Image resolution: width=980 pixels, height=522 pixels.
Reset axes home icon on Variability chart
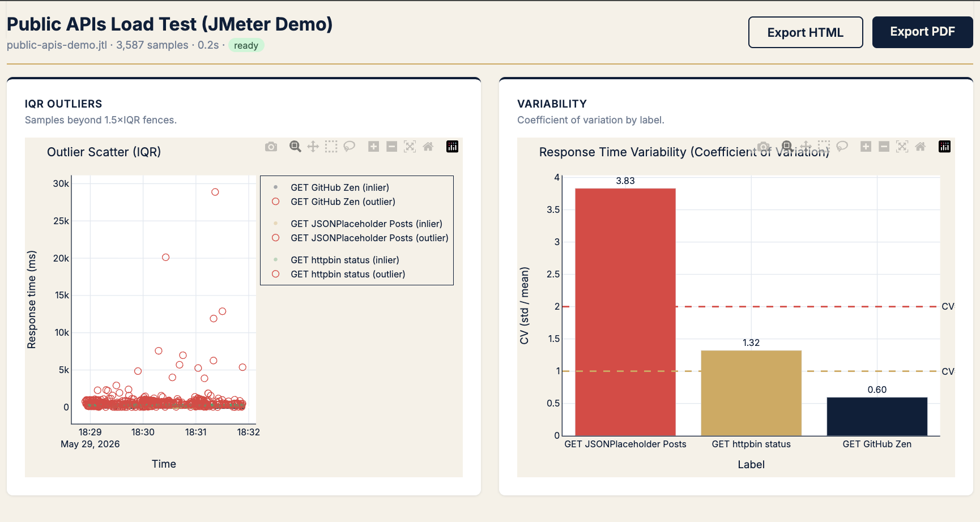pyautogui.click(x=921, y=147)
